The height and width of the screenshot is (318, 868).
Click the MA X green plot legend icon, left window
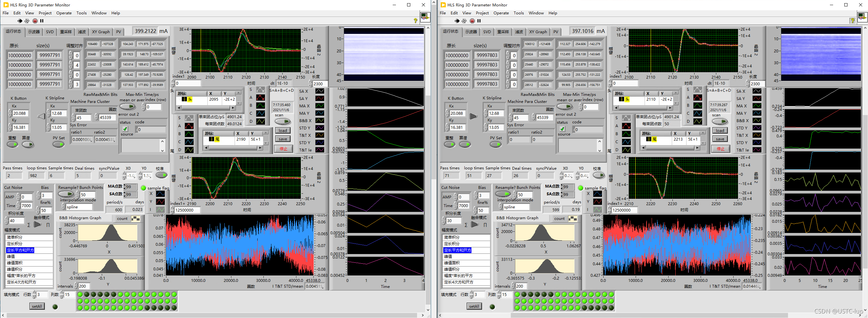click(x=319, y=106)
